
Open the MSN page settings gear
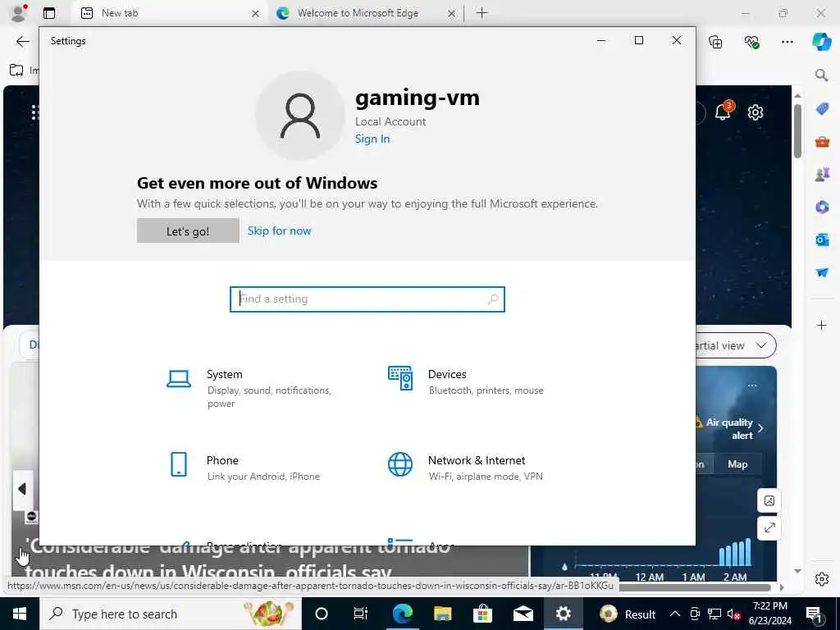pyautogui.click(x=756, y=112)
